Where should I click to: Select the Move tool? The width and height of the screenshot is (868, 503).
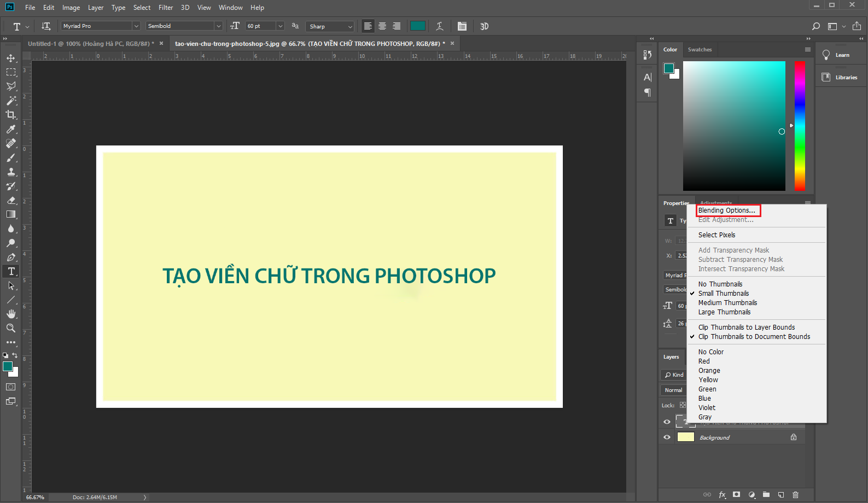coord(11,58)
